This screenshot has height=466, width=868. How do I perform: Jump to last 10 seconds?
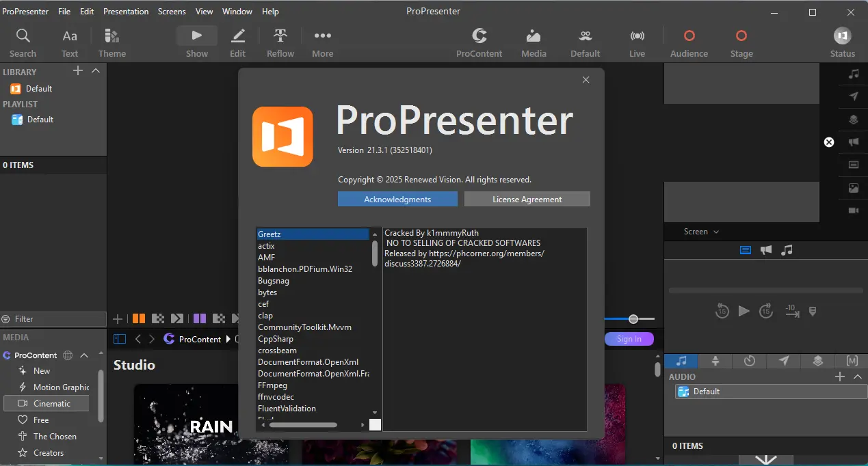(x=791, y=310)
